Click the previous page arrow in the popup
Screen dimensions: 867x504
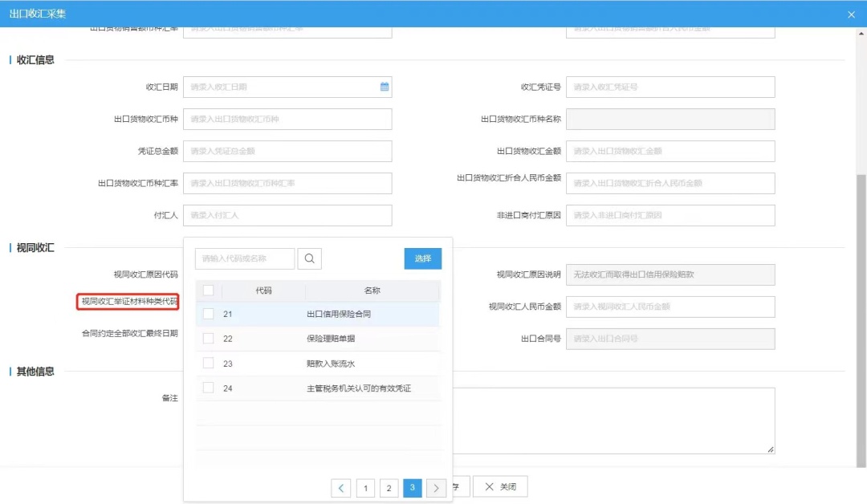(x=342, y=487)
